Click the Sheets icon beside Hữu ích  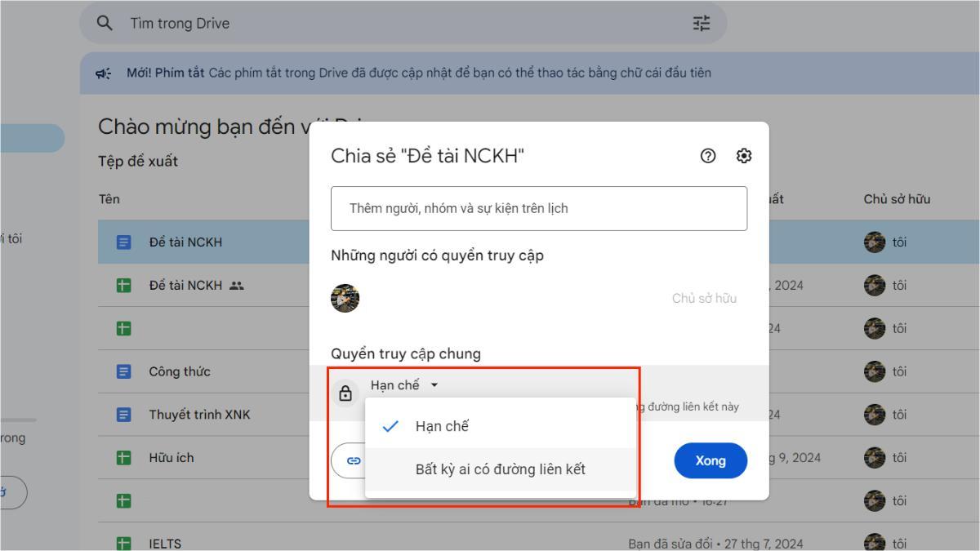(x=124, y=458)
